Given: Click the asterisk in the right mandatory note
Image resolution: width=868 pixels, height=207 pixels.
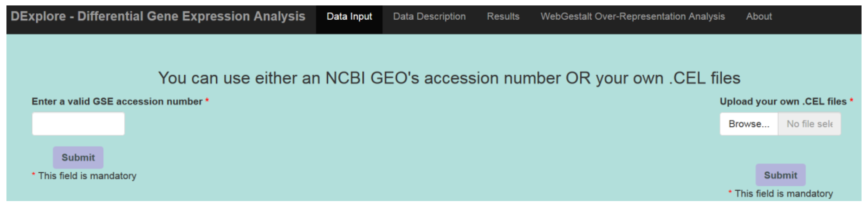Looking at the screenshot, I should click(730, 193).
